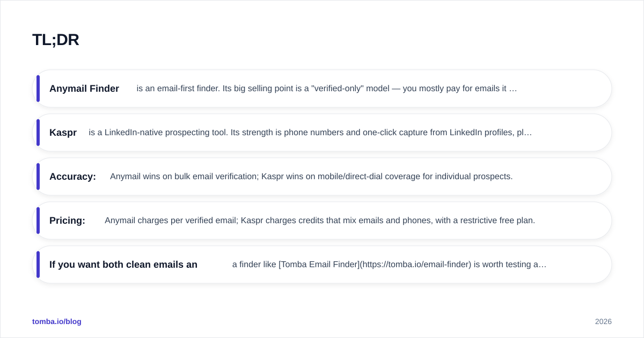
Task: Click the "verified-only" model description text
Action: coord(327,89)
